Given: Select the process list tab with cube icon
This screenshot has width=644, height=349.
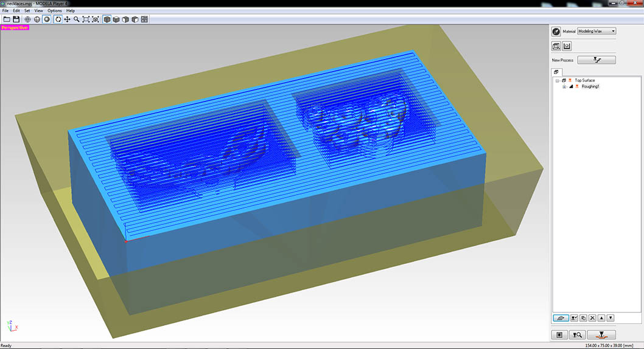Looking at the screenshot, I should pyautogui.click(x=556, y=72).
